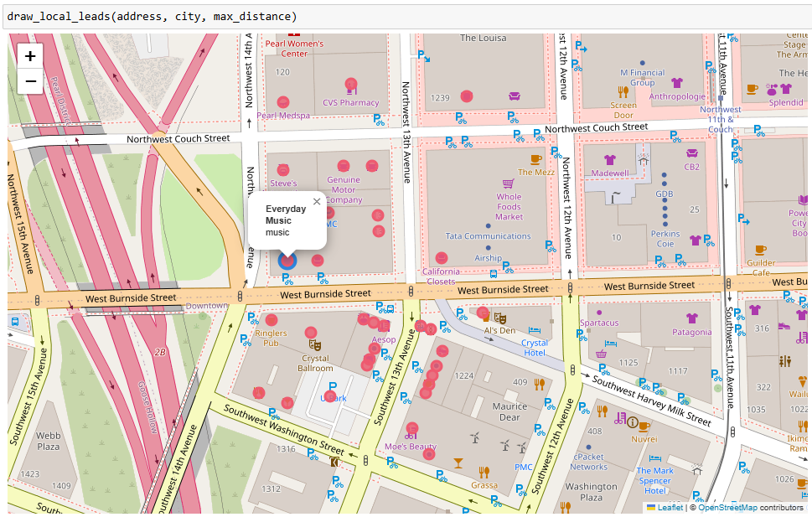
Task: Click the red marker beside number 1239
Action: pyautogui.click(x=467, y=96)
